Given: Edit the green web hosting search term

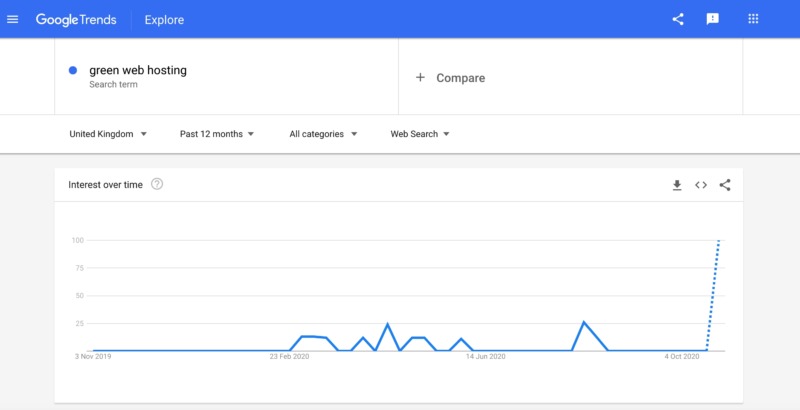Looking at the screenshot, I should 138,70.
